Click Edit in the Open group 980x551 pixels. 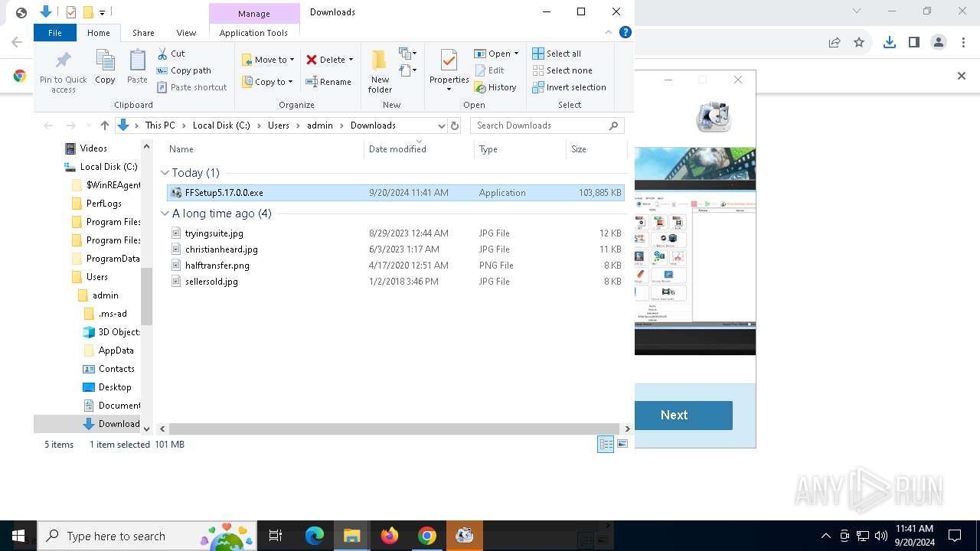click(x=489, y=70)
